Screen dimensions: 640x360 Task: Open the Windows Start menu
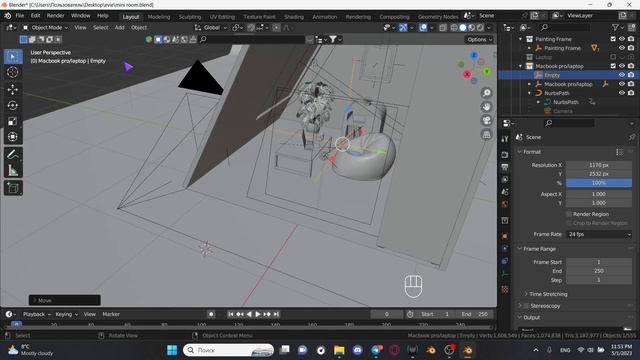point(172,350)
